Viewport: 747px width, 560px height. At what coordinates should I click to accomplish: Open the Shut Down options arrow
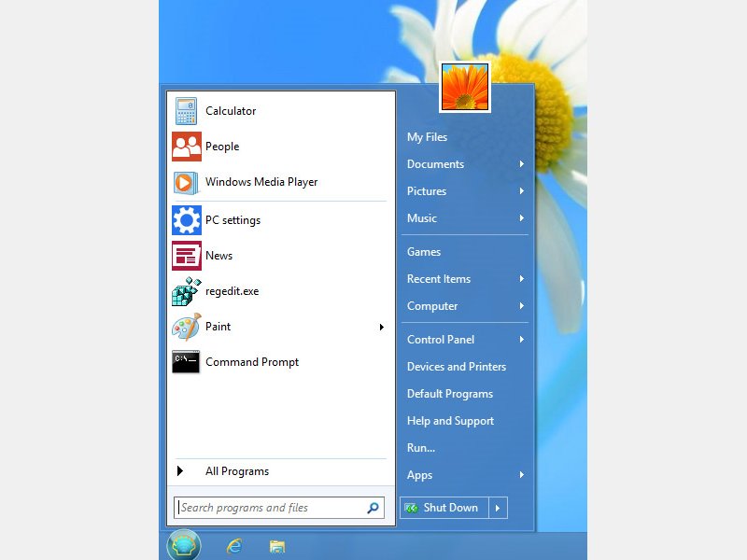498,508
